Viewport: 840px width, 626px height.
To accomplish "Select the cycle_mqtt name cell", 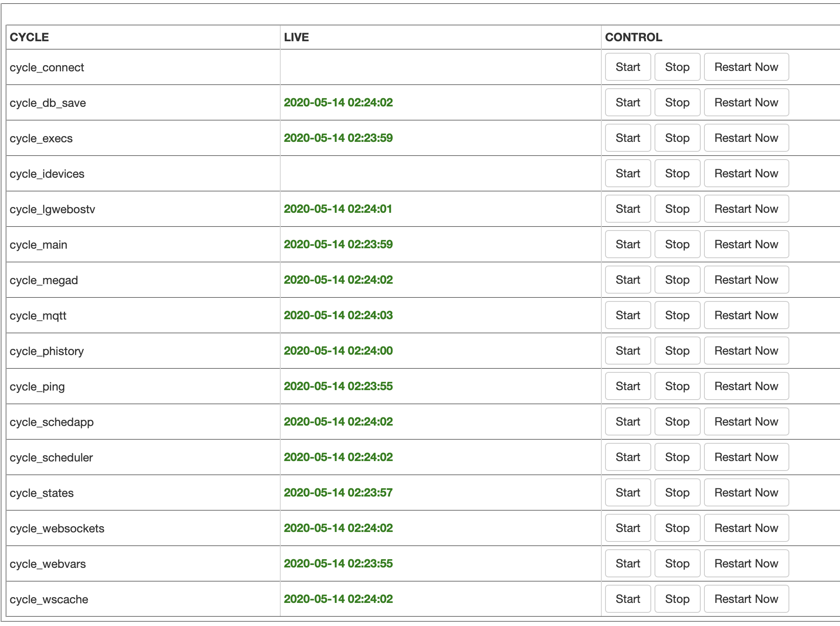I will [38, 315].
